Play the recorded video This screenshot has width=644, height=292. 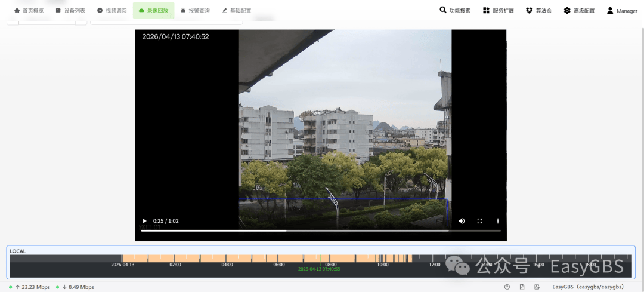click(x=144, y=221)
